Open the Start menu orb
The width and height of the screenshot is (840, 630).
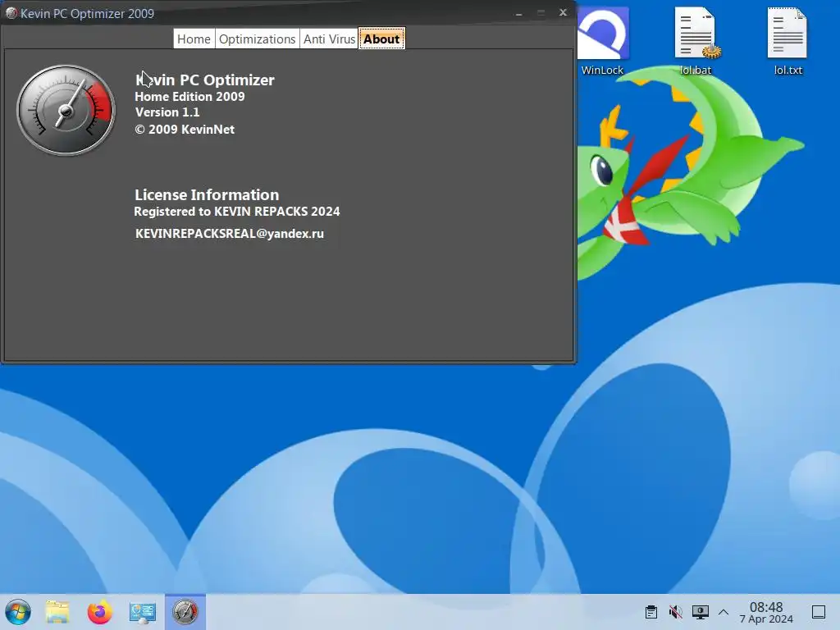tap(18, 612)
